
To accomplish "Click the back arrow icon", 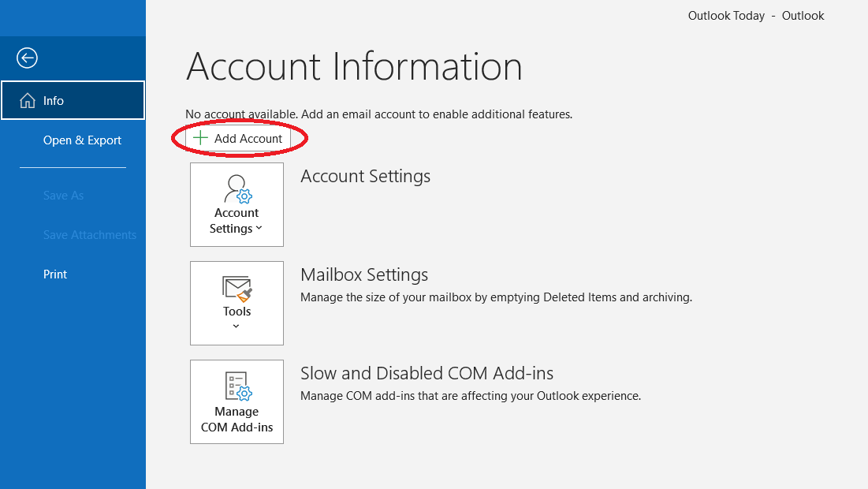I will coord(27,58).
